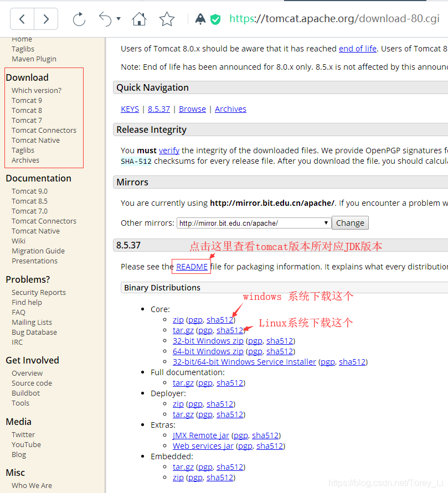Open Archives in Download sidebar

pyautogui.click(x=25, y=160)
